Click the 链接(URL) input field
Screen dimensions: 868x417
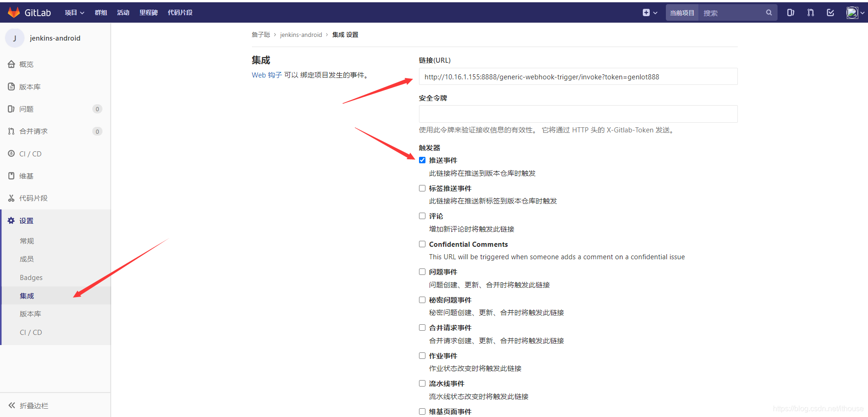[578, 77]
